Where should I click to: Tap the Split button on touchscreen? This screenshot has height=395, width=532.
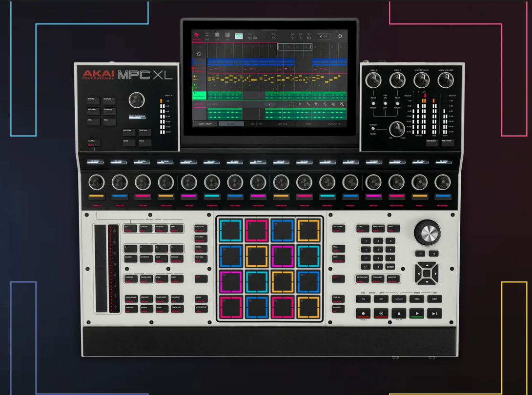pos(308,124)
